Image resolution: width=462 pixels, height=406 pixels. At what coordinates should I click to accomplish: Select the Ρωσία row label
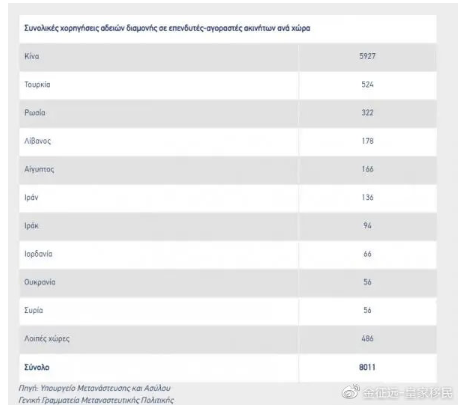[35, 113]
